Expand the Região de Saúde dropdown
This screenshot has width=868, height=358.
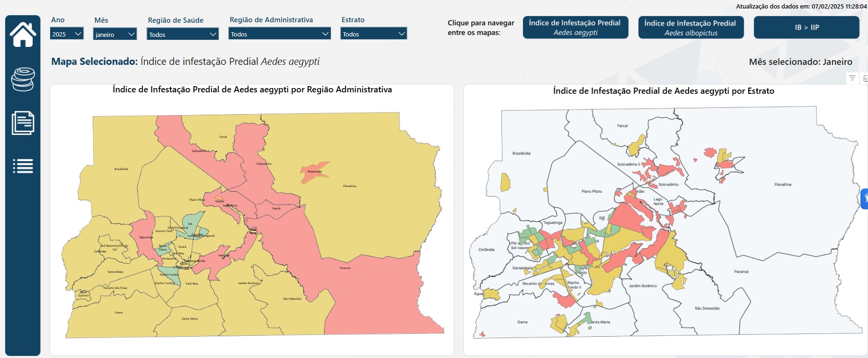182,34
